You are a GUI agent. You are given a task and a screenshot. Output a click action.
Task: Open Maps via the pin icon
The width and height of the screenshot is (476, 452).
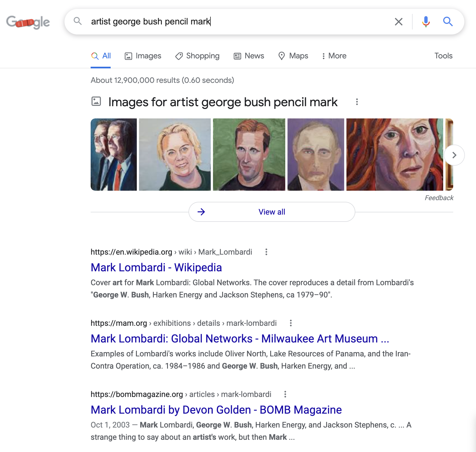282,56
